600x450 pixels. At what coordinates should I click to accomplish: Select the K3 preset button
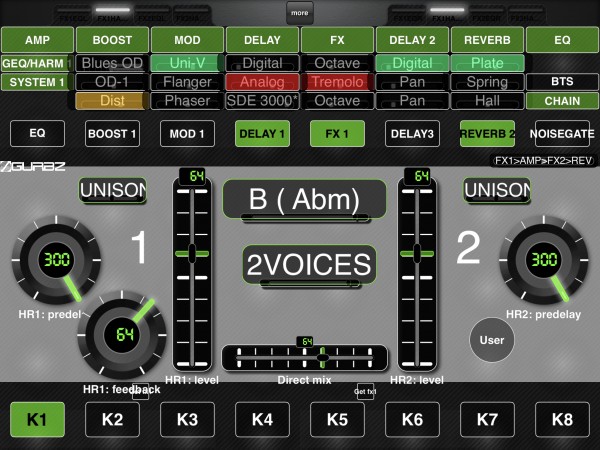[187, 419]
